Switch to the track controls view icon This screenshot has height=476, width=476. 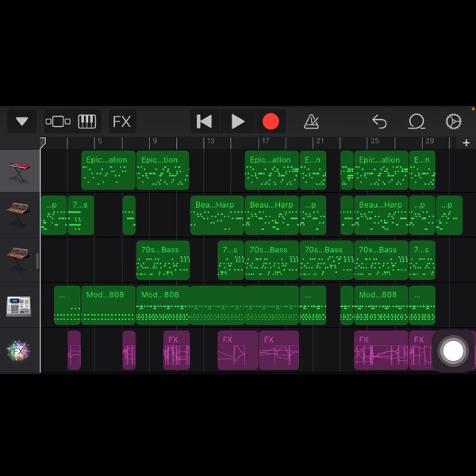point(58,121)
